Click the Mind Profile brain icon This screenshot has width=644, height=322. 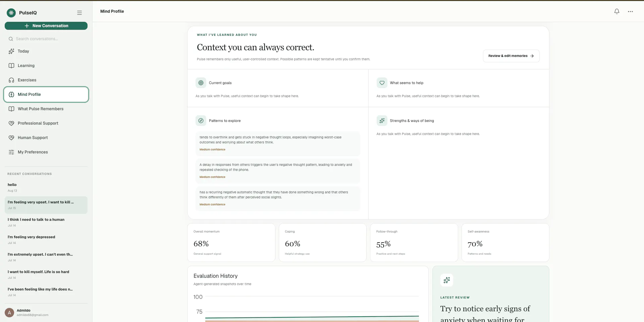click(x=11, y=94)
